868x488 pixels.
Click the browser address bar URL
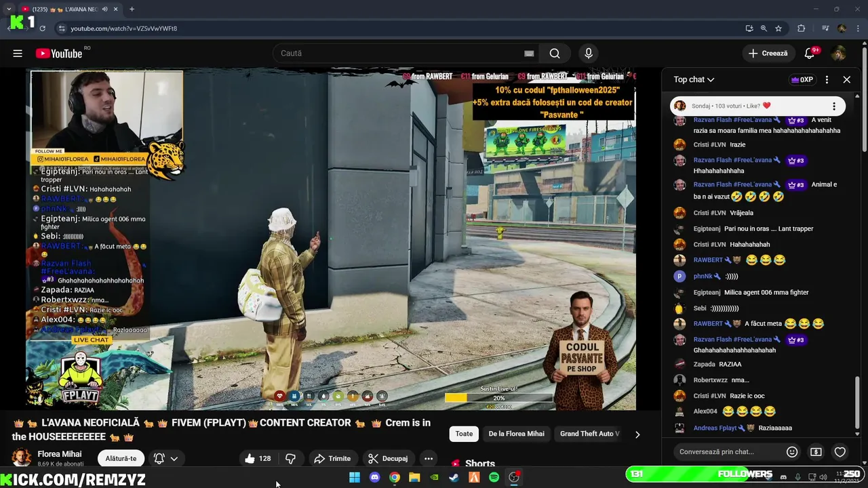point(124,28)
